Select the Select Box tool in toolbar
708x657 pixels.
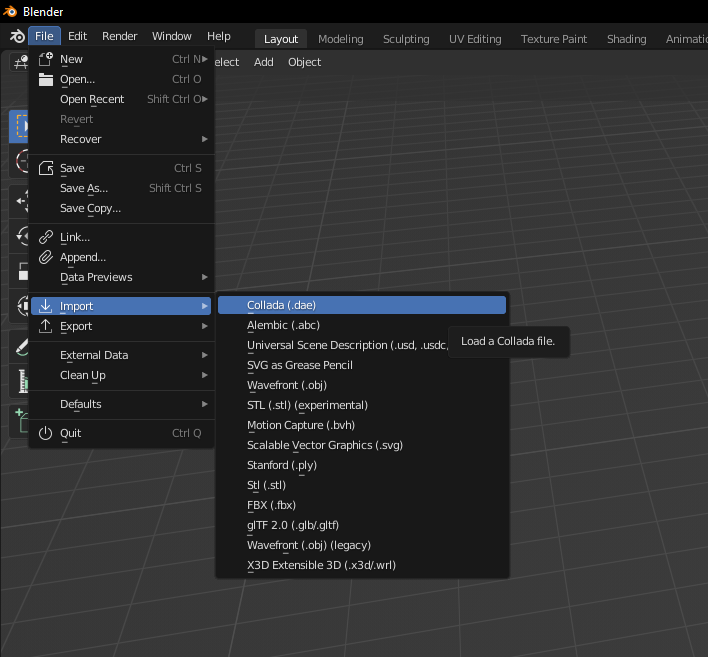(19, 126)
